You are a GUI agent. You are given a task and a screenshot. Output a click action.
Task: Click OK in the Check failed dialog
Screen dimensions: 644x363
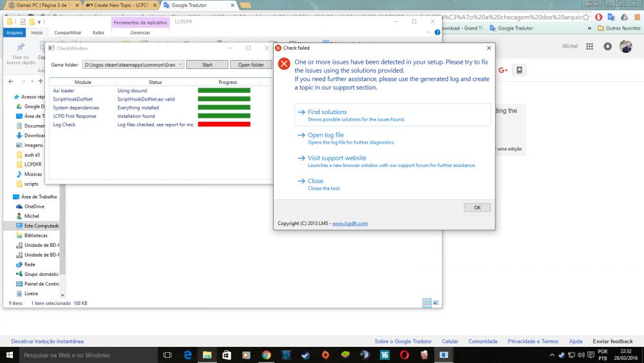point(477,208)
